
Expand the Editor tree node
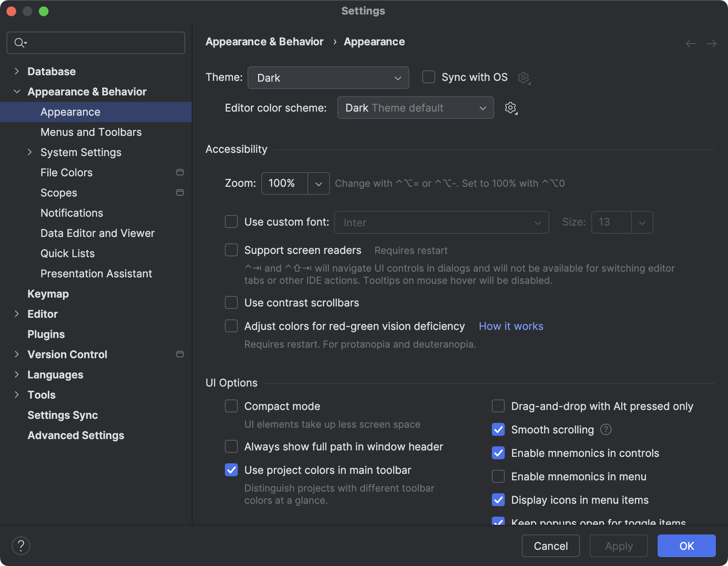pos(17,314)
